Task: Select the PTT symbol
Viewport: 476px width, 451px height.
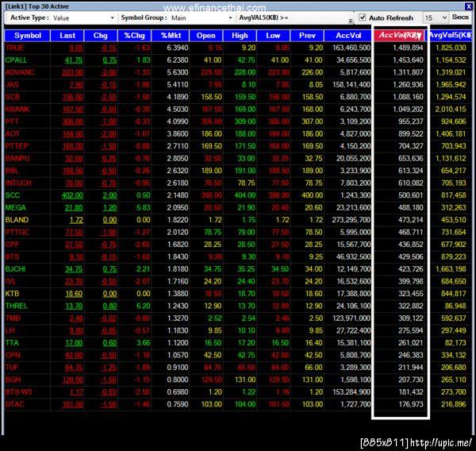Action: pyautogui.click(x=12, y=121)
